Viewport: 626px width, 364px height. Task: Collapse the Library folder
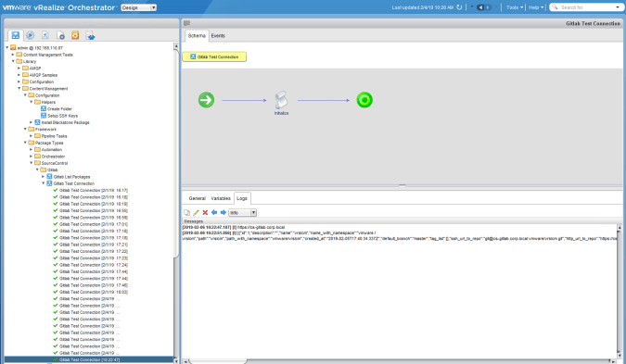coord(13,61)
